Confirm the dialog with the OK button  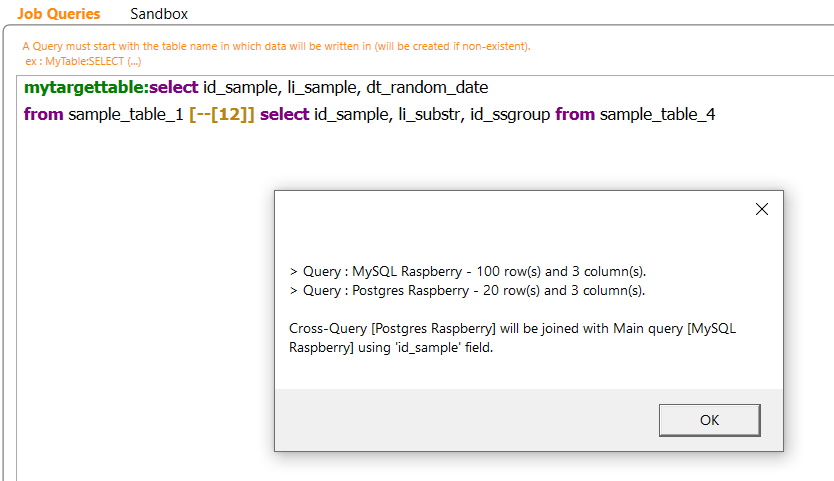(710, 420)
